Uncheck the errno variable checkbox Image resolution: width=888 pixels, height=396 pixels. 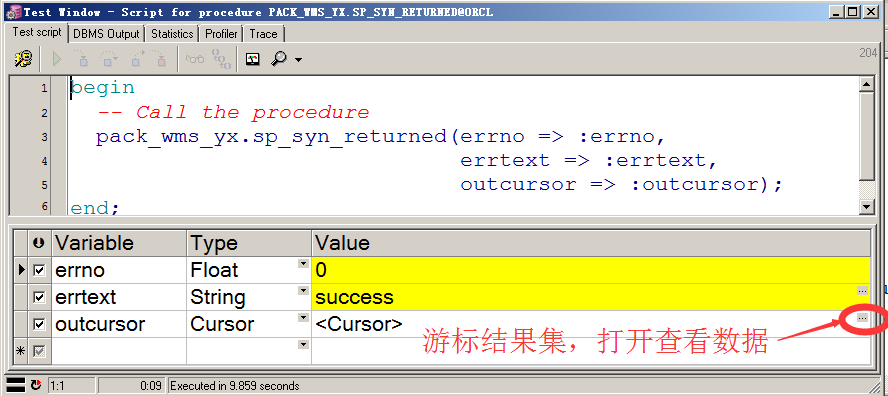tap(39, 270)
